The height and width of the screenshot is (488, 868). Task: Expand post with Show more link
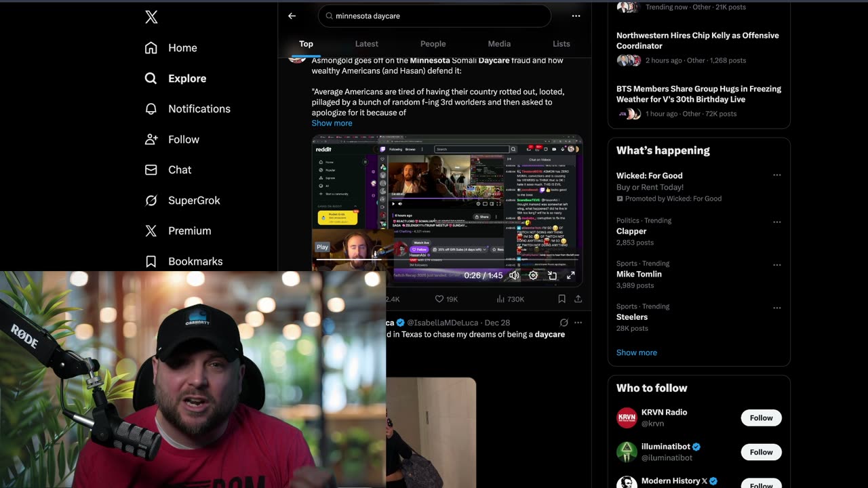332,123
